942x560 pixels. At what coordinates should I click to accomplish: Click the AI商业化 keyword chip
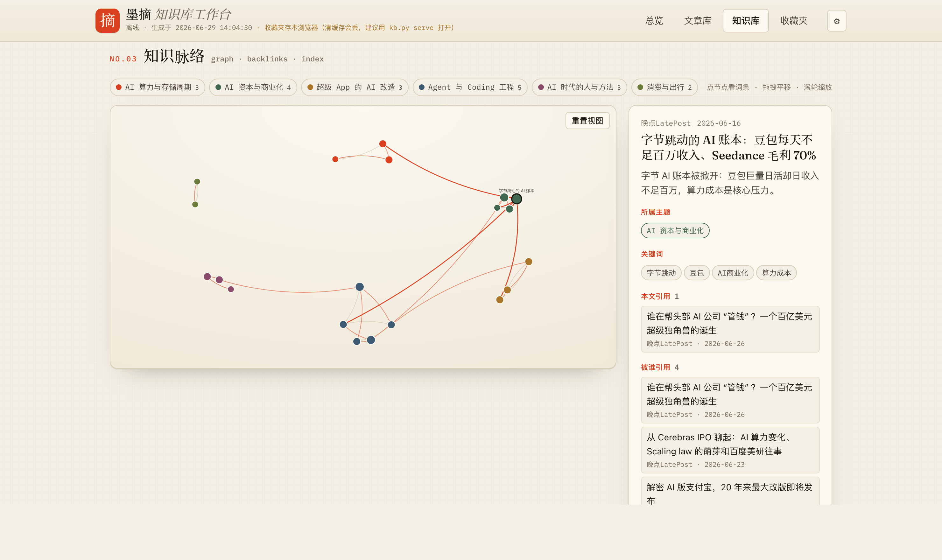point(733,273)
